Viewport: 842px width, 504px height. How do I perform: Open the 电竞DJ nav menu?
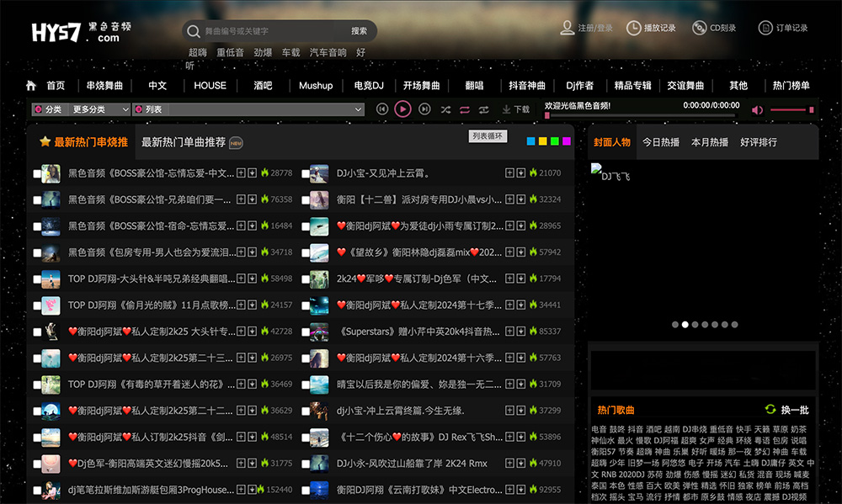369,85
